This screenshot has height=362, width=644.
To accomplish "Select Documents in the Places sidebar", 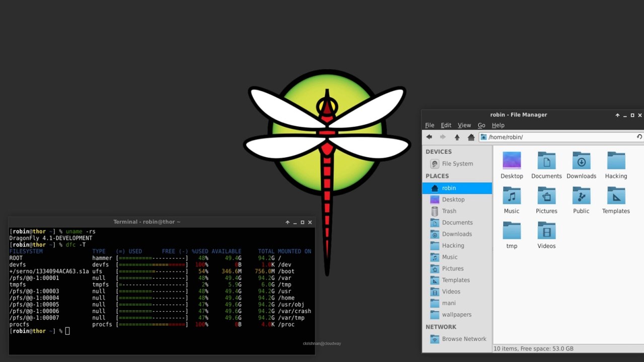I will coord(457,223).
